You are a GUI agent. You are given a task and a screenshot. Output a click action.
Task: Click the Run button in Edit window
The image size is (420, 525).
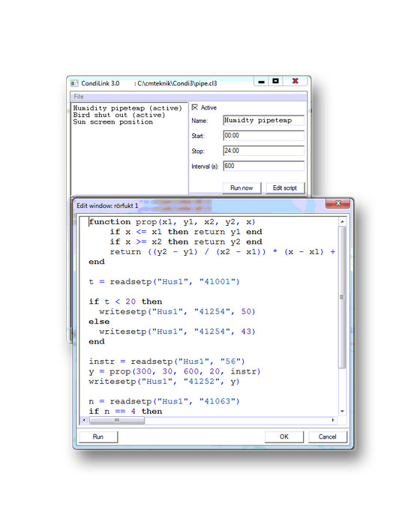coord(98,436)
